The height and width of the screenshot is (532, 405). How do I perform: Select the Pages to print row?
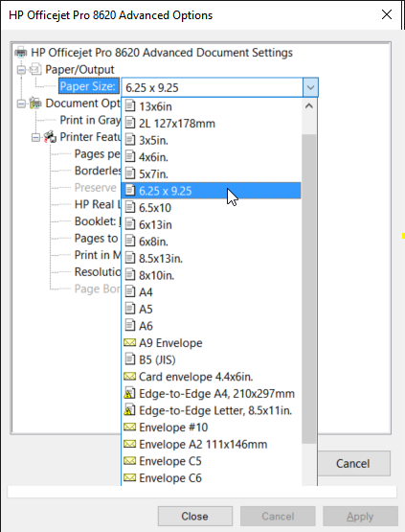click(x=98, y=238)
